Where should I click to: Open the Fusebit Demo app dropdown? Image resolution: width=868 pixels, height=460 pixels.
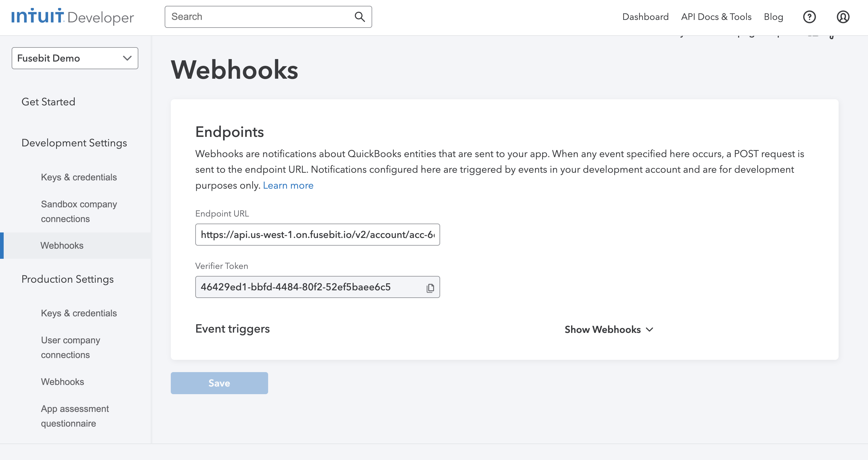point(75,58)
